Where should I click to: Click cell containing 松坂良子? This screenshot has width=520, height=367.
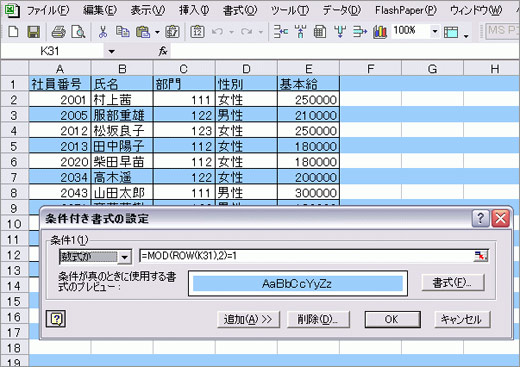122,131
